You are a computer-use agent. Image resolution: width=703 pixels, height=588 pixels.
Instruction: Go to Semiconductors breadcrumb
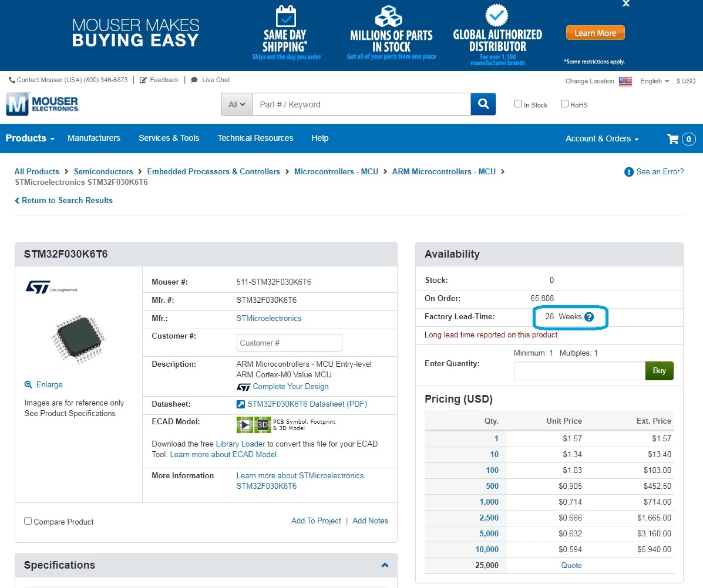click(x=103, y=171)
